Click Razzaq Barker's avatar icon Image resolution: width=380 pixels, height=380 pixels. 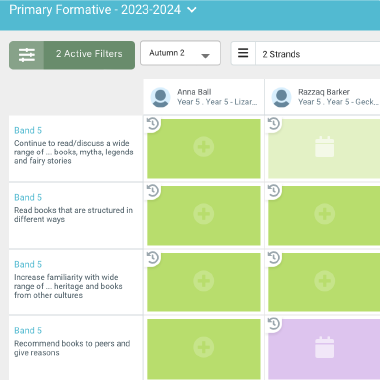[281, 97]
